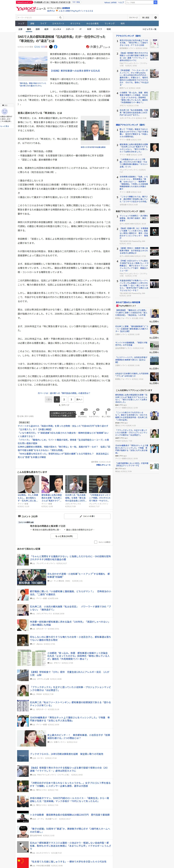174x868 pixels.
Task: Click the 【X投稿】東京都知事選への出馬を表明 link
Action: (75, 71)
